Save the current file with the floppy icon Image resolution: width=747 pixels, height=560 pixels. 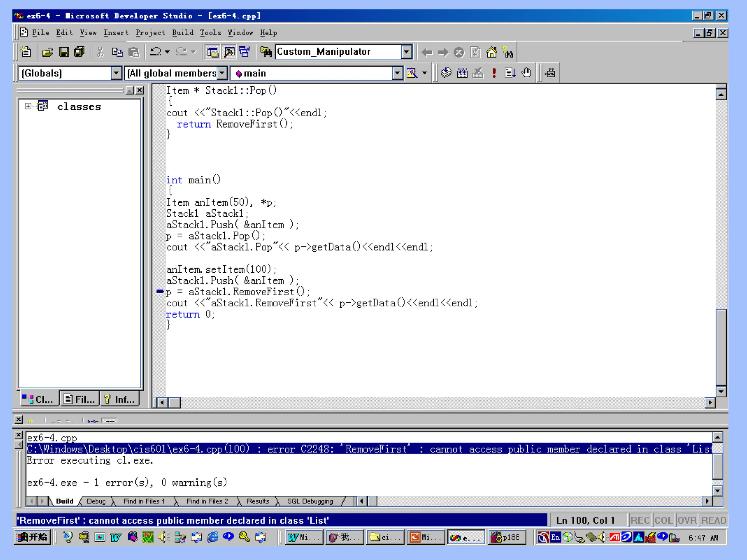tap(64, 52)
